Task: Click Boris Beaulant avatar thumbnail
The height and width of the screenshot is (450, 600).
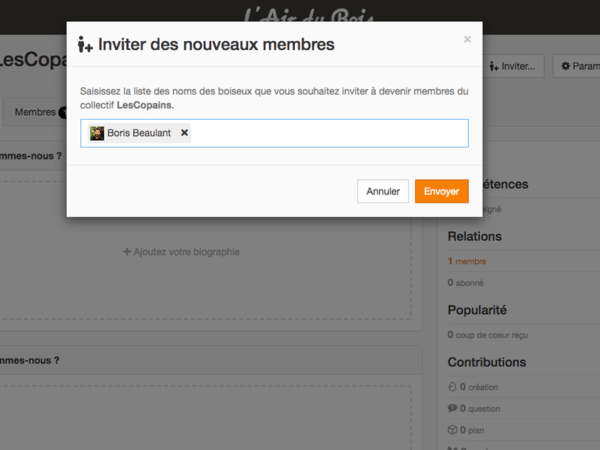Action: (x=97, y=133)
